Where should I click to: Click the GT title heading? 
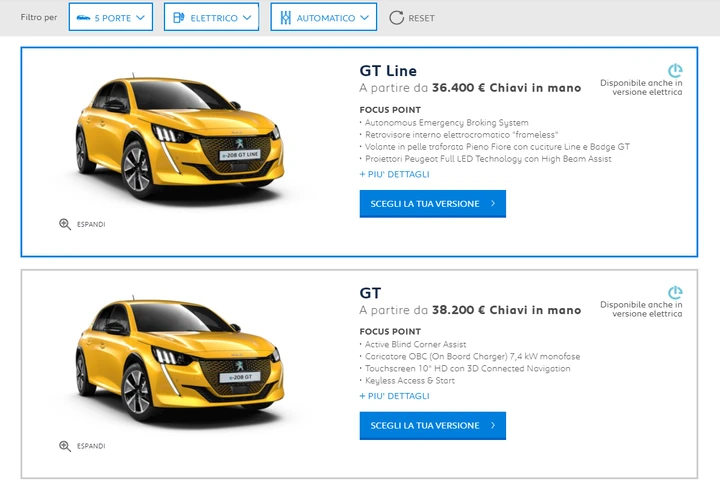(x=370, y=293)
